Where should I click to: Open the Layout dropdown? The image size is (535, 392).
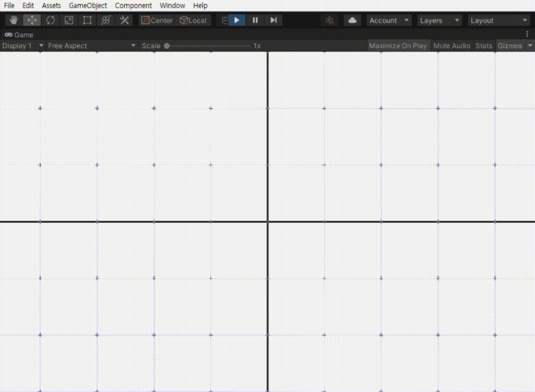[x=499, y=20]
